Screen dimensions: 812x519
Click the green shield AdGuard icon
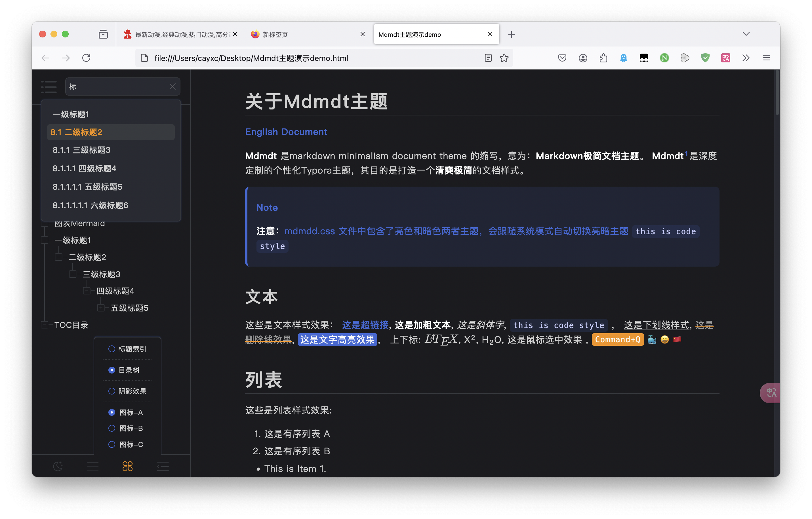(x=705, y=58)
